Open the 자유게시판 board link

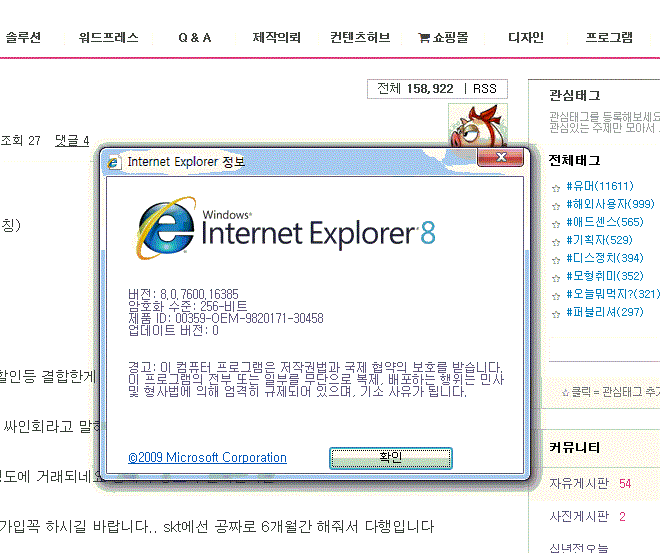[x=579, y=483]
